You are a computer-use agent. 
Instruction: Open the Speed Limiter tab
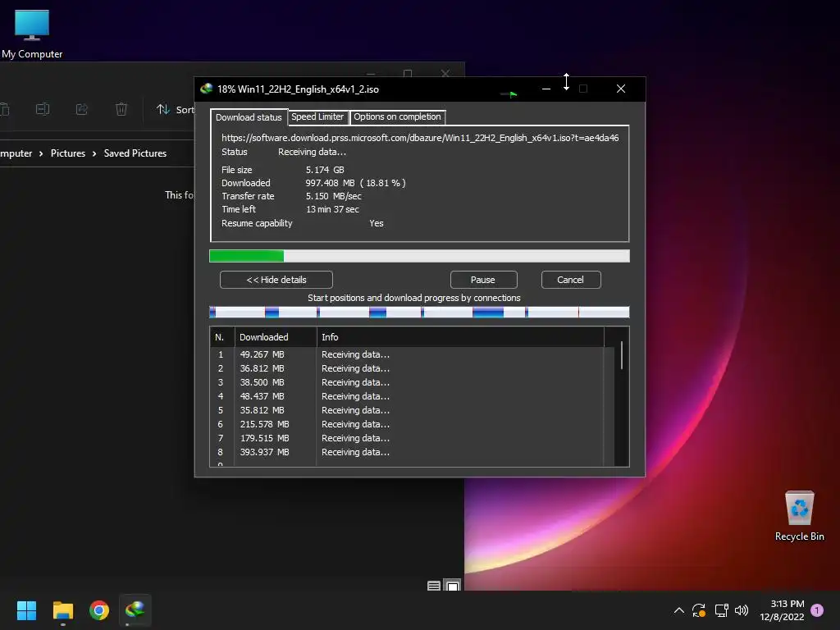click(317, 116)
